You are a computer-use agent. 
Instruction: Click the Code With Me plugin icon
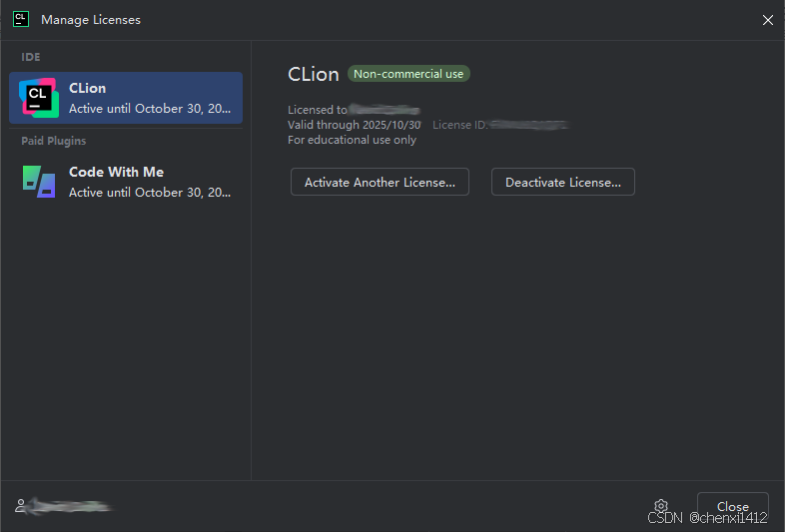pyautogui.click(x=39, y=182)
